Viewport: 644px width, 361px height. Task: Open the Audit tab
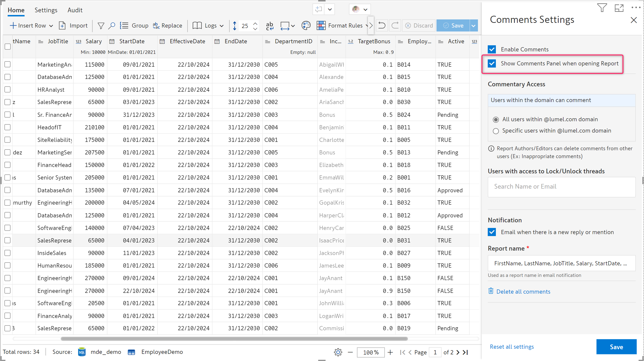pyautogui.click(x=75, y=10)
